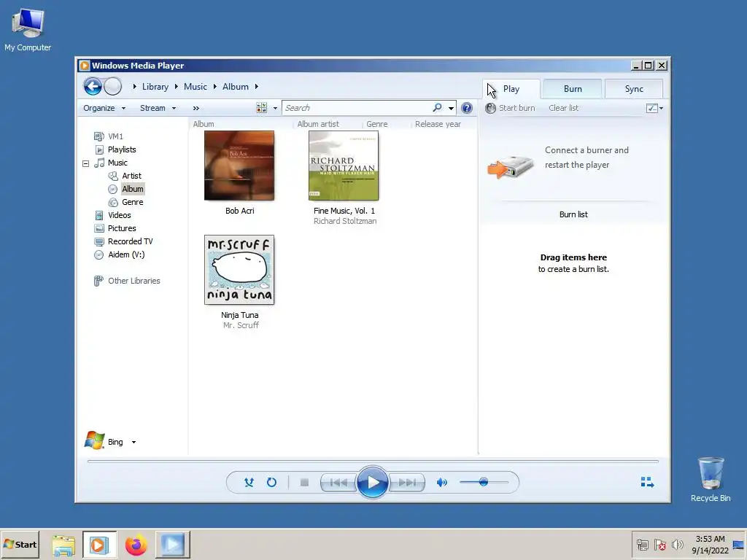Click Clear list
The image size is (747, 560).
click(564, 108)
